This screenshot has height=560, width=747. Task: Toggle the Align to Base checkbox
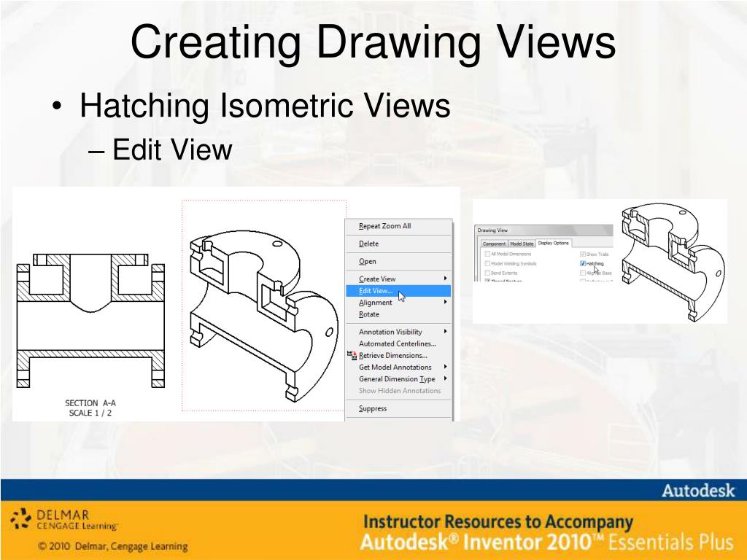(583, 273)
